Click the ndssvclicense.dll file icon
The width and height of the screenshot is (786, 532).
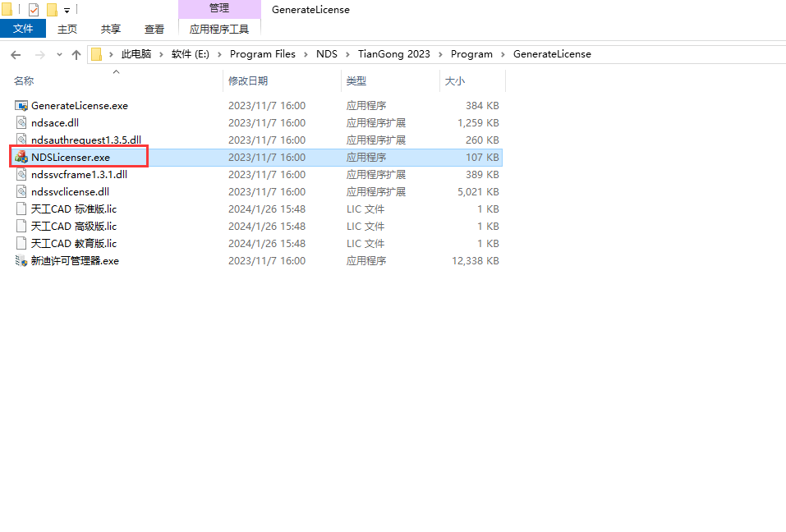pos(22,192)
